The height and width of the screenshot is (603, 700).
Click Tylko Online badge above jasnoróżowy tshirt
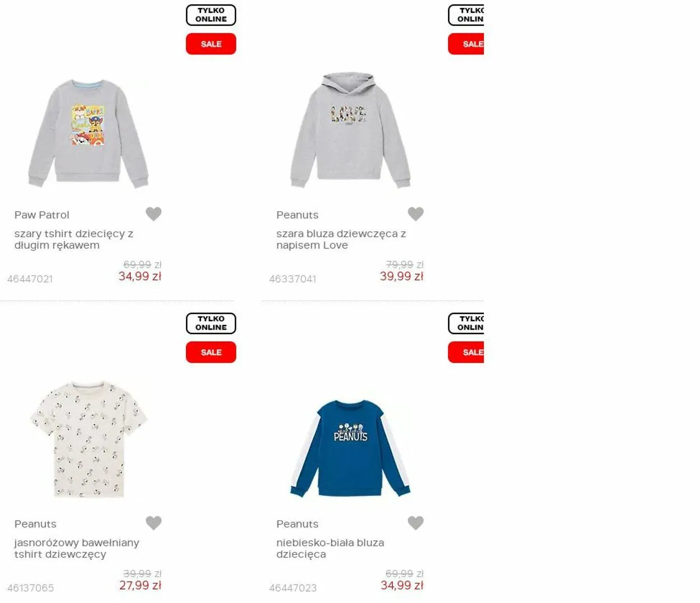pos(211,323)
